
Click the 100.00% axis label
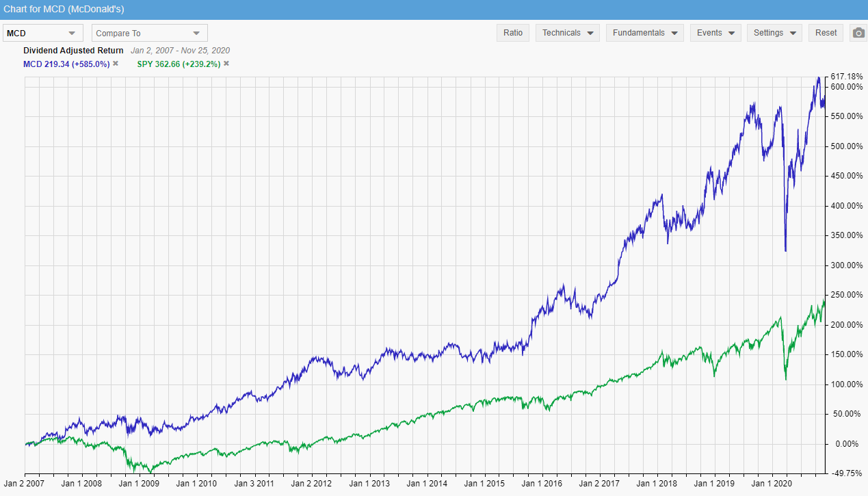click(846, 384)
